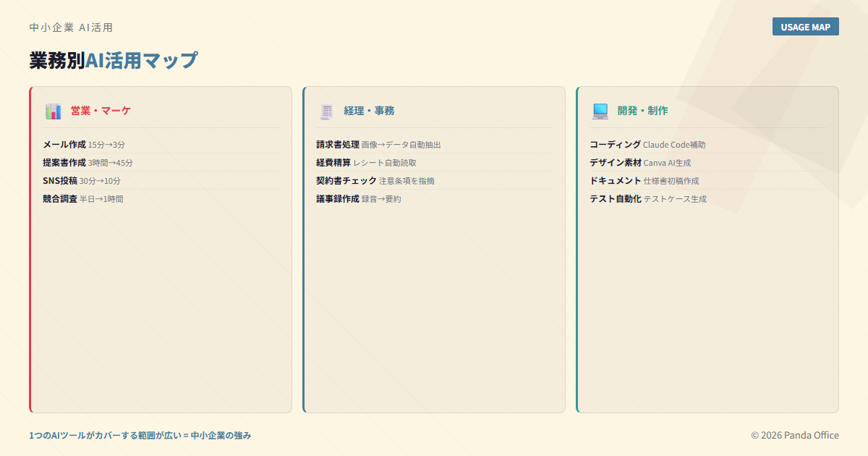Click the メール作成 list item
Screen dimensions: 868x456
[x=84, y=145]
